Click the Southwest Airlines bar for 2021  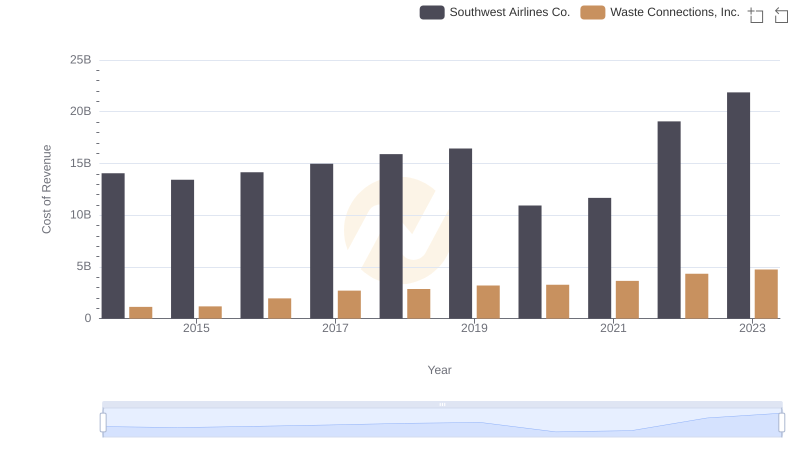click(599, 258)
